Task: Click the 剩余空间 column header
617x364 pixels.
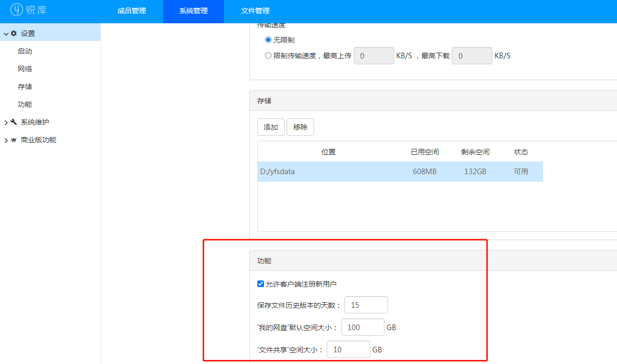Action: tap(475, 152)
